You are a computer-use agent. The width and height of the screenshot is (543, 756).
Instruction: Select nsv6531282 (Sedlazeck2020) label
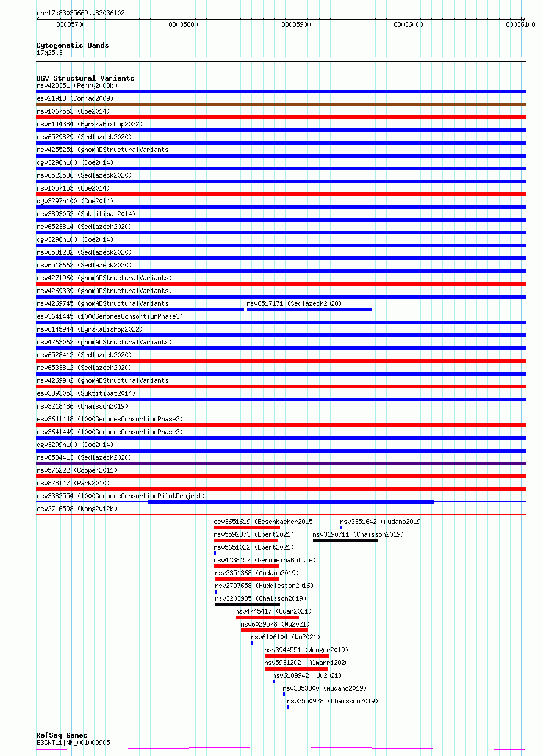84,252
